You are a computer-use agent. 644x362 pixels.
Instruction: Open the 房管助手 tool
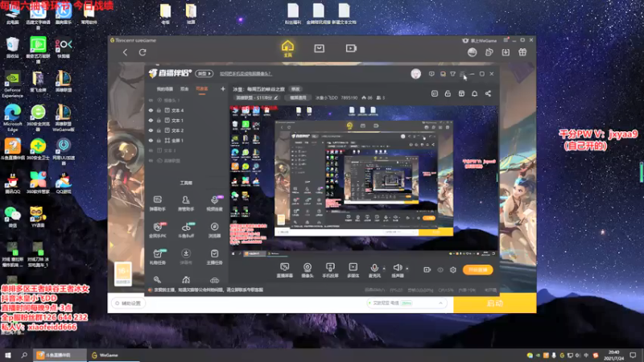click(186, 204)
